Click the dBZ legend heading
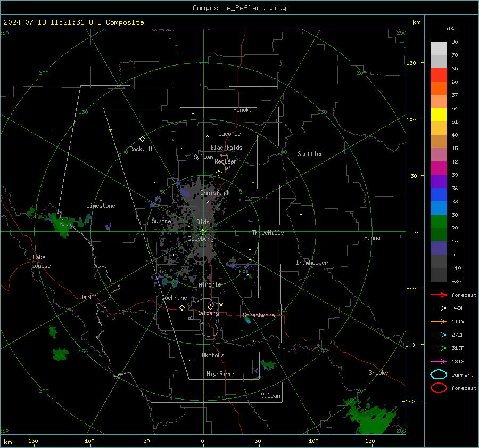Image resolution: width=479 pixels, height=448 pixels. point(451,29)
